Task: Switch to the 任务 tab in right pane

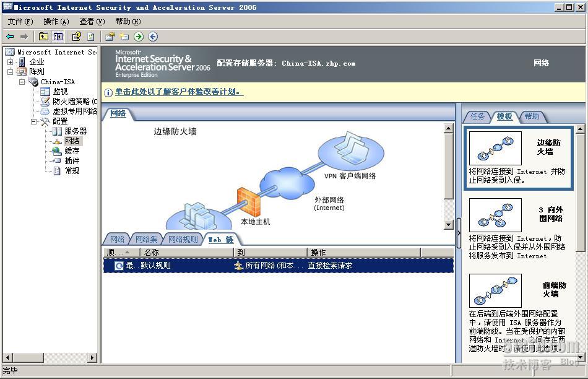Action: coord(477,116)
